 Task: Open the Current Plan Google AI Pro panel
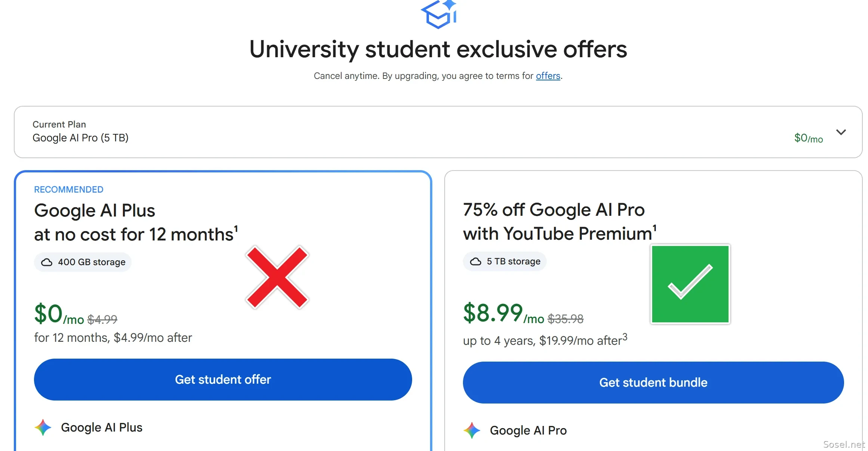(438, 132)
